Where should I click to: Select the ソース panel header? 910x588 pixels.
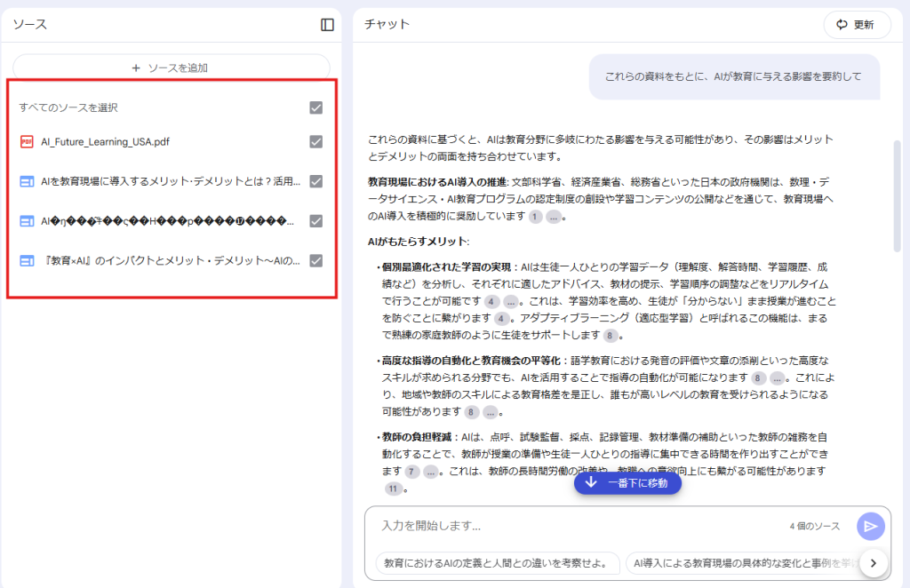tap(30, 25)
